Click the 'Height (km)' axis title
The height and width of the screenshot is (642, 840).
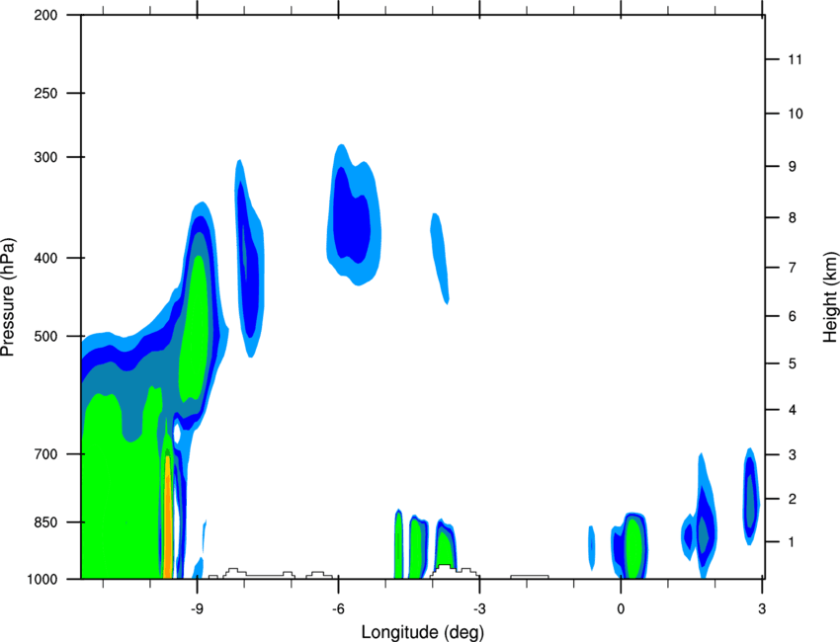coord(830,296)
